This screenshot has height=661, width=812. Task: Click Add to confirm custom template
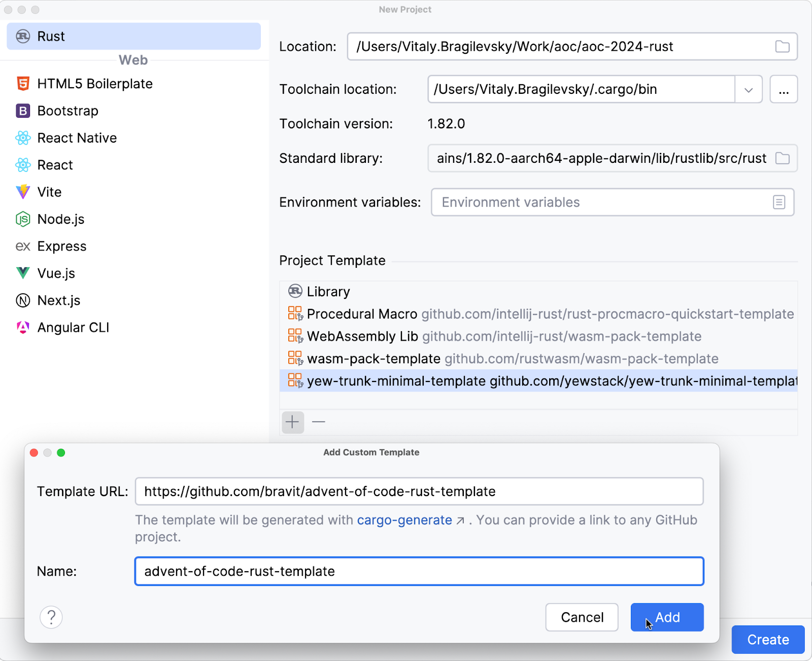tap(667, 617)
